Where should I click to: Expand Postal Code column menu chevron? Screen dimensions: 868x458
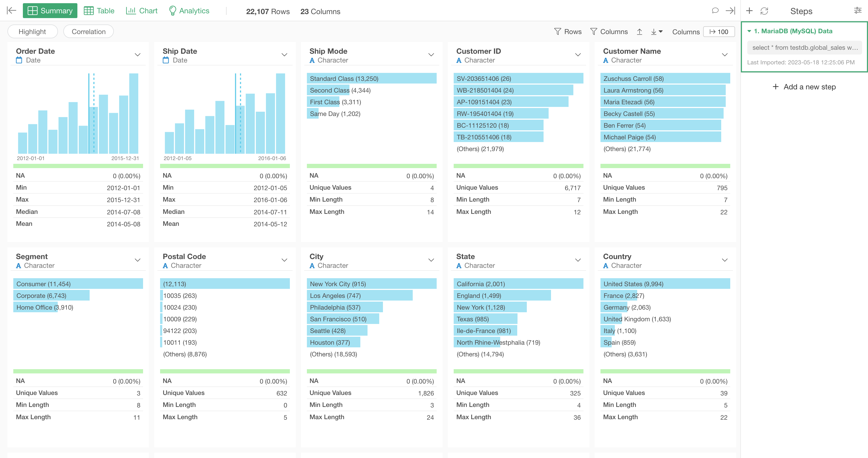tap(284, 260)
